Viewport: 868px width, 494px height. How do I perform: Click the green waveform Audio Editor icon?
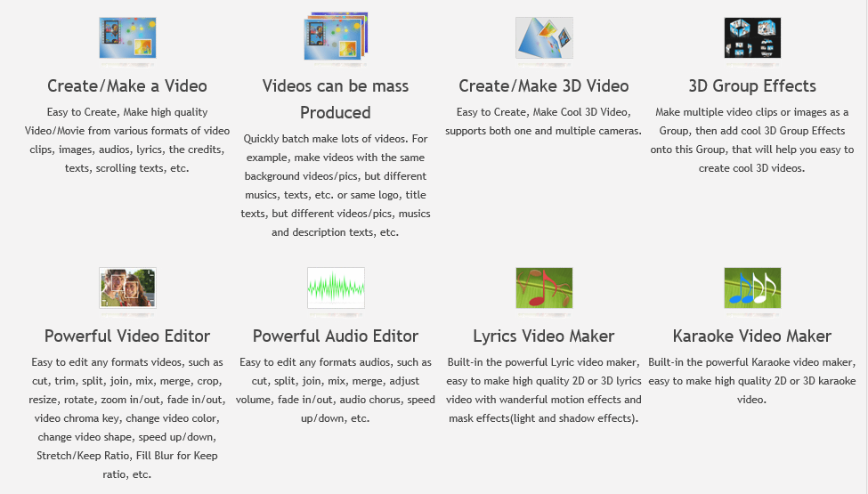[336, 287]
